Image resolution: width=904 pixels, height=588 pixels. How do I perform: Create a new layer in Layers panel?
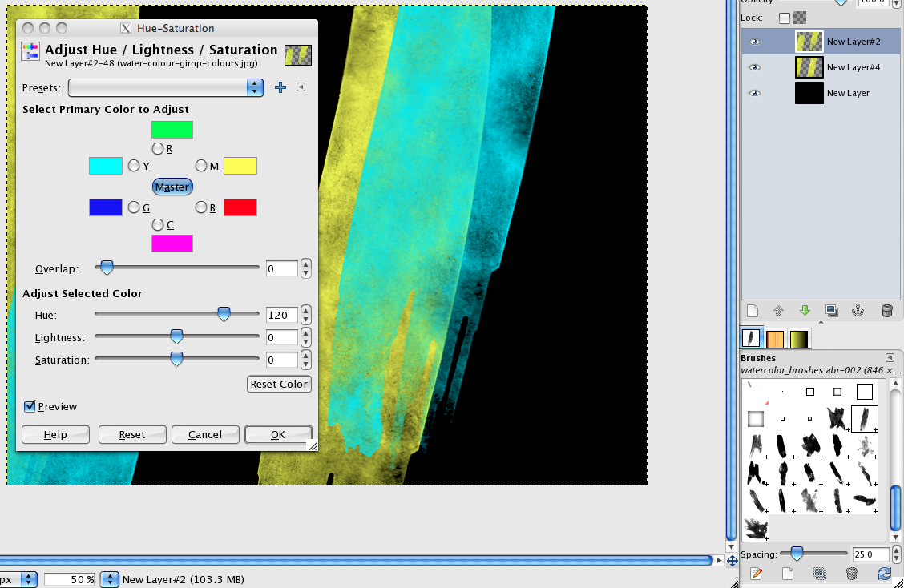tap(753, 312)
